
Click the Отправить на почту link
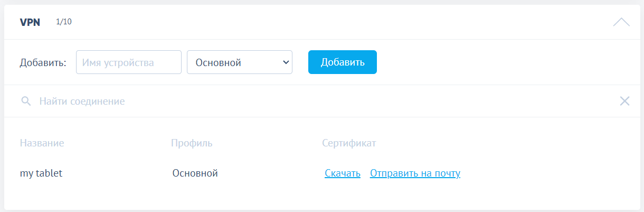[415, 173]
